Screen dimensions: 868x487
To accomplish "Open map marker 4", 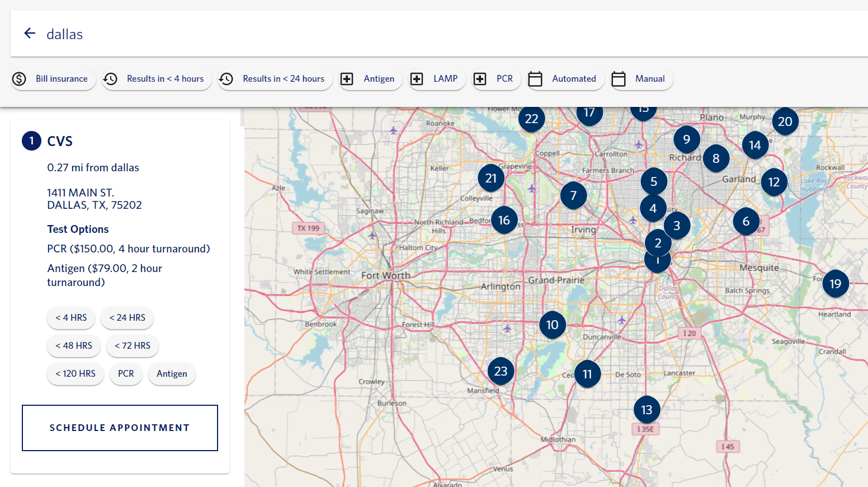I will [x=653, y=208].
